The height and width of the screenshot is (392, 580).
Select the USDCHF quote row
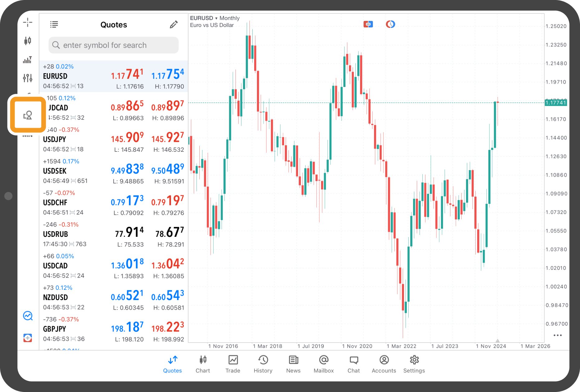tap(114, 203)
